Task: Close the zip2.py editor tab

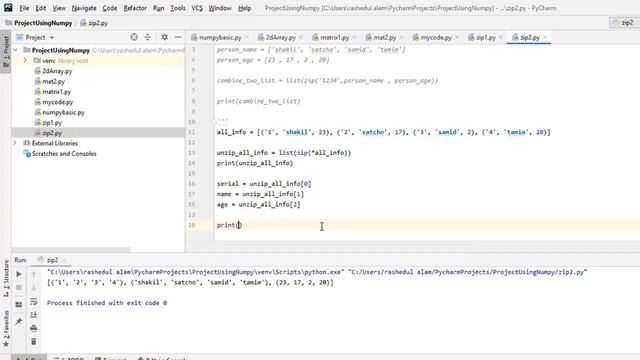Action: 545,37
